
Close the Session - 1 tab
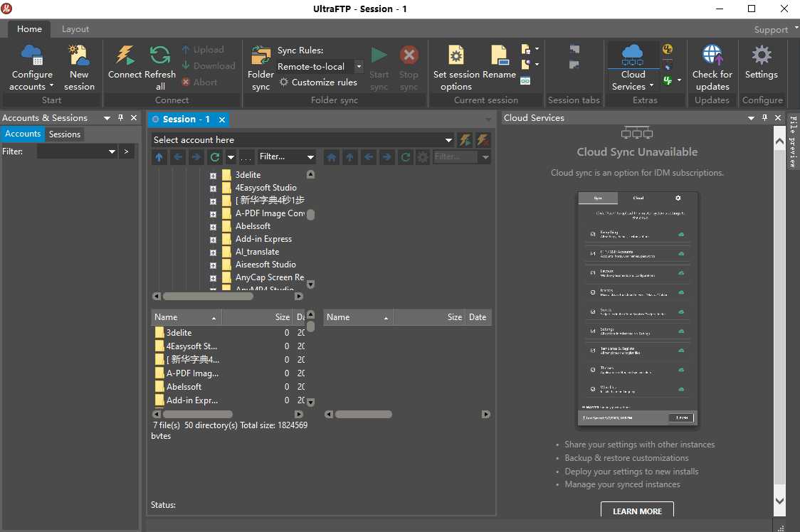(x=222, y=119)
